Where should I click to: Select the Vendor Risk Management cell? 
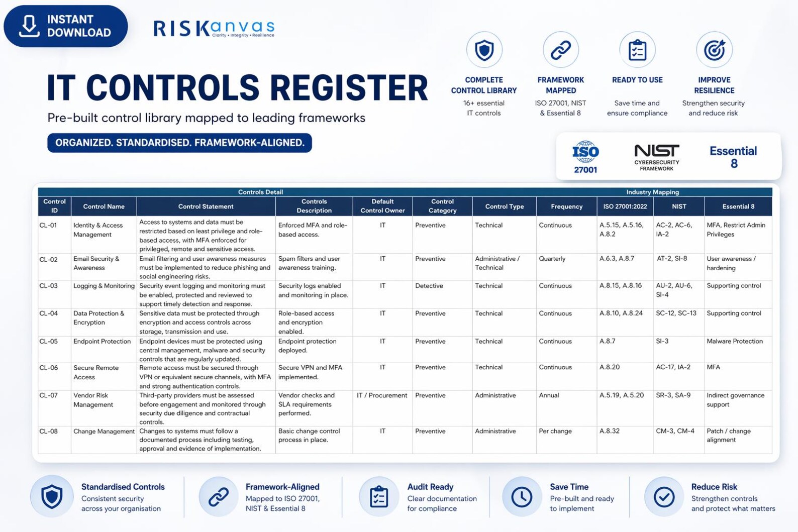pyautogui.click(x=104, y=408)
